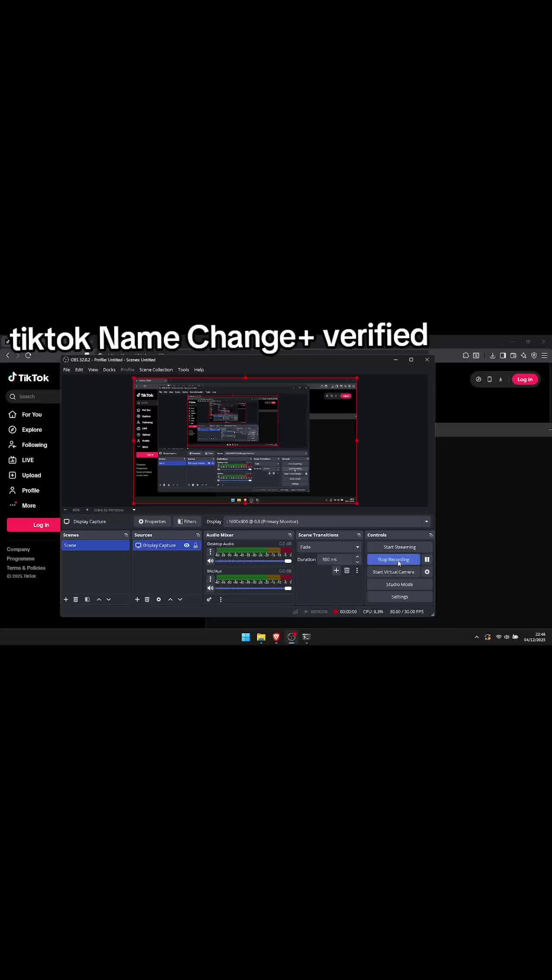
Task: Open scene filters icon in Scenes panel
Action: pyautogui.click(x=87, y=599)
